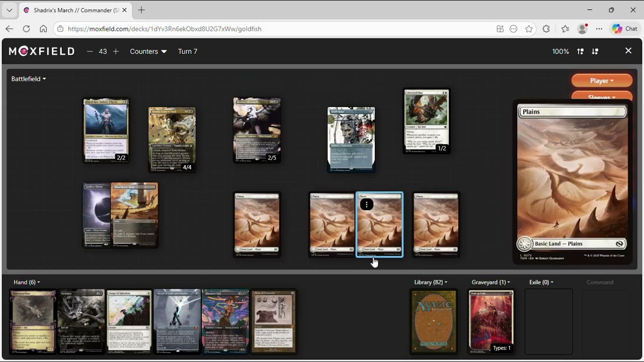The width and height of the screenshot is (644, 362).
Task: Select the Massacre Girl card in hand
Action: pyautogui.click(x=225, y=322)
